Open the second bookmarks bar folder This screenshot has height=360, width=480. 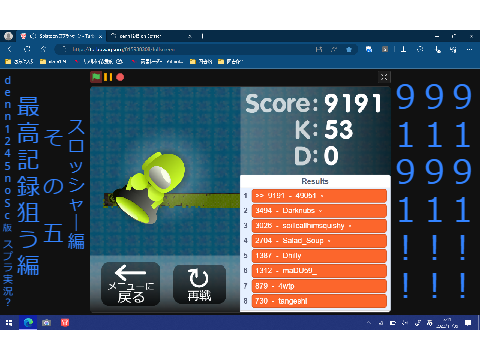53,61
